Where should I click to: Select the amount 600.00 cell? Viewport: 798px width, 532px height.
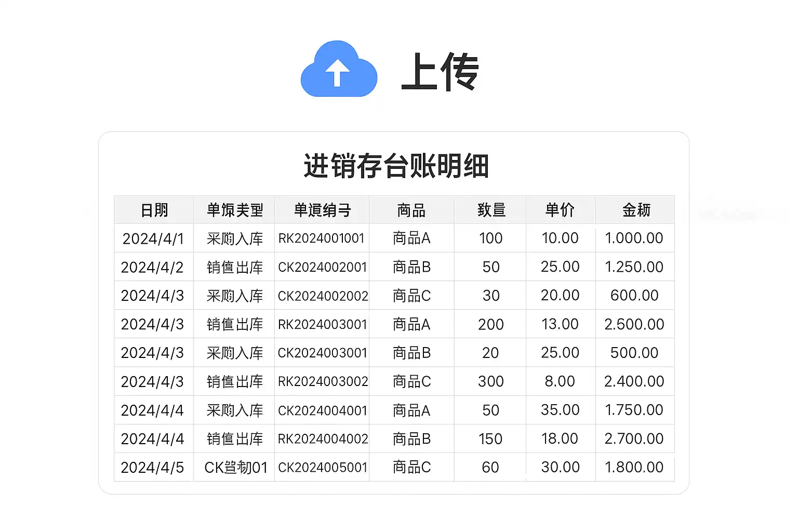(x=634, y=296)
